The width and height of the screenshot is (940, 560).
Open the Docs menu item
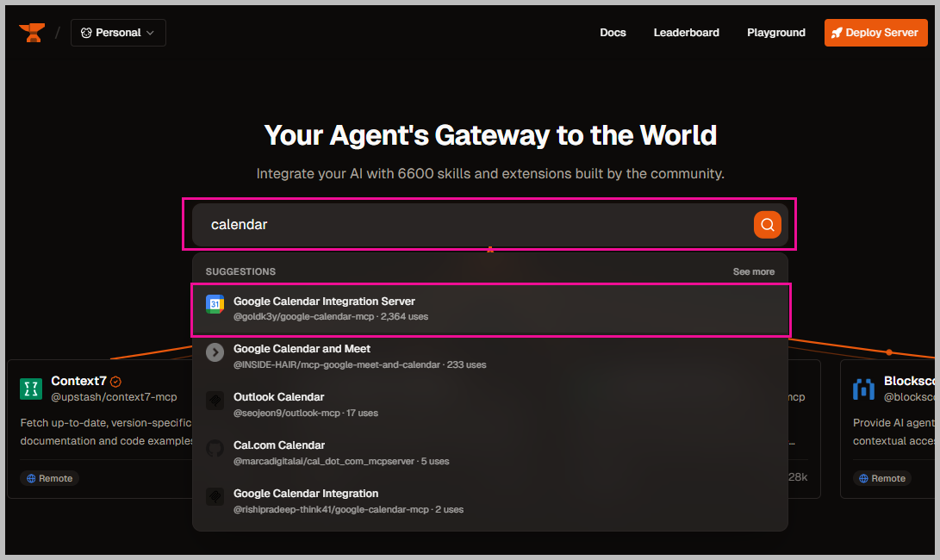[613, 33]
